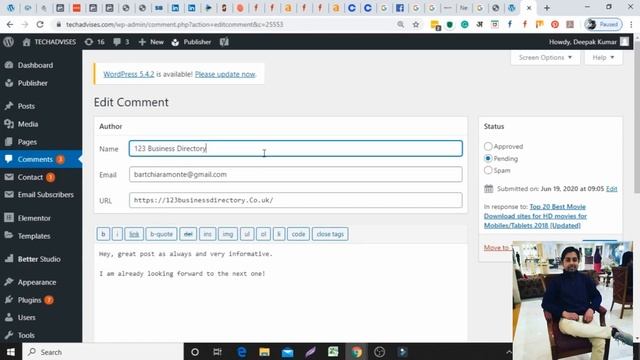Open Howdy, Deepak Kumar account menu
640x360 pixels.
click(589, 42)
